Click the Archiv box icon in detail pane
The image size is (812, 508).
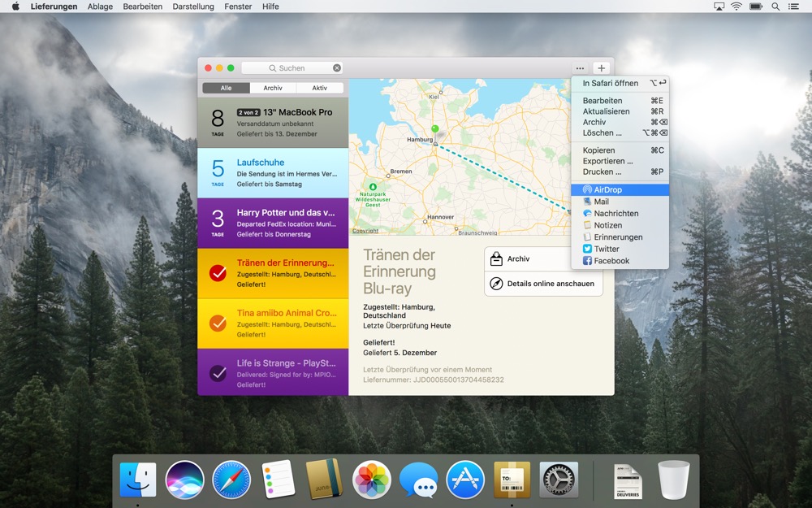tap(496, 259)
